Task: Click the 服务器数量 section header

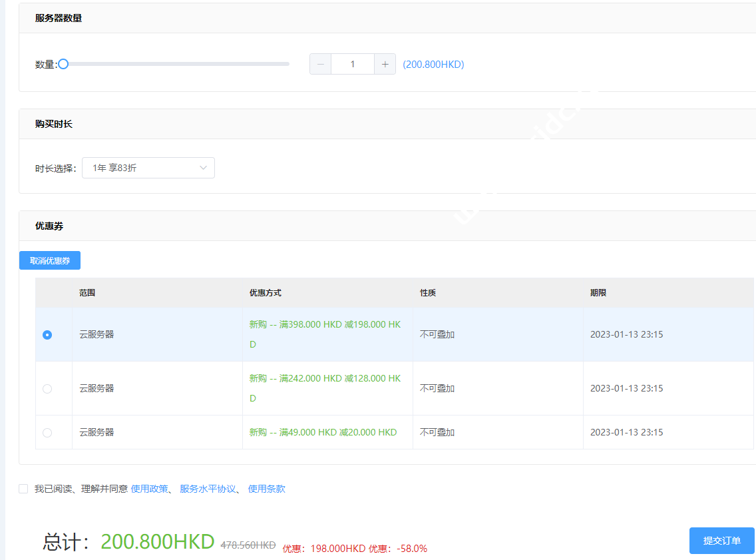Action: [59, 18]
